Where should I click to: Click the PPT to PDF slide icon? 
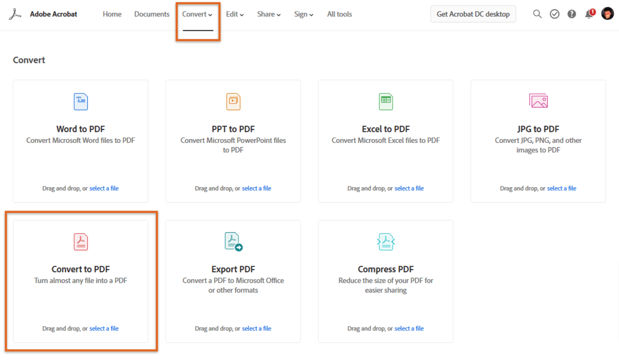233,102
